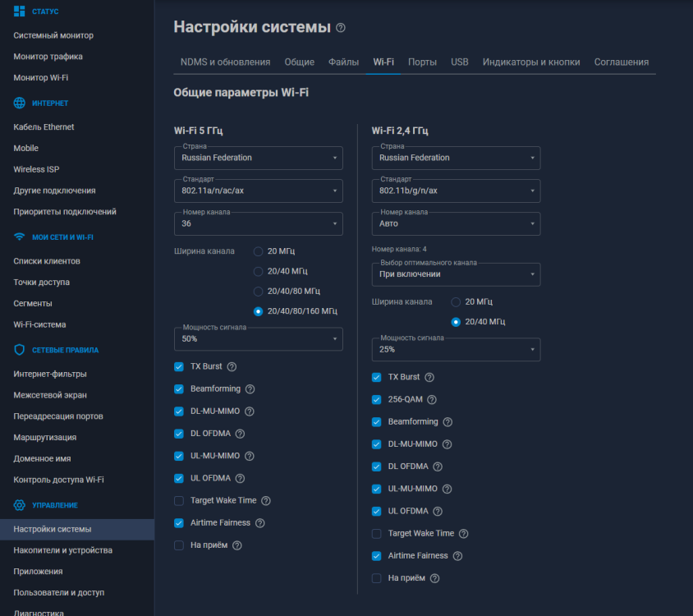The width and height of the screenshot is (693, 616).
Task: Open Системный монитор in sidebar
Action: 53,35
